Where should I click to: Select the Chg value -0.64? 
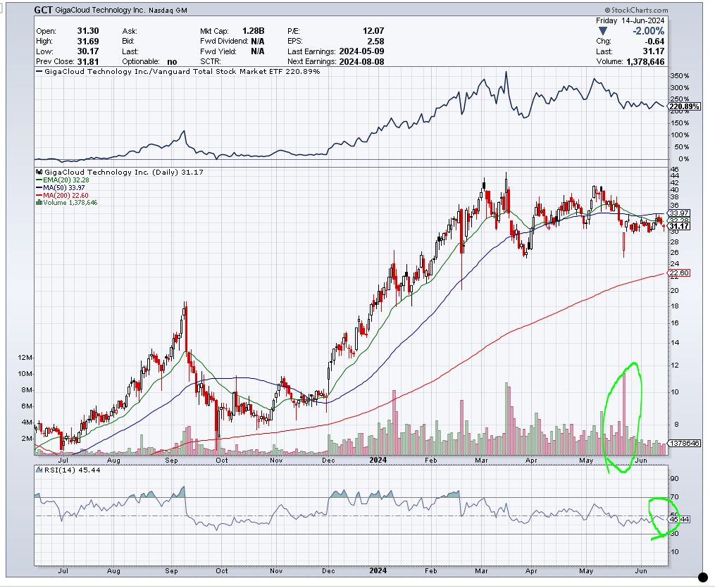654,41
